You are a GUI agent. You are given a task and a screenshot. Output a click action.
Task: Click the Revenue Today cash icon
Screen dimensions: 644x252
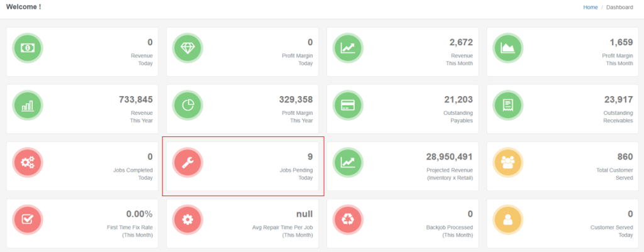[x=28, y=48]
